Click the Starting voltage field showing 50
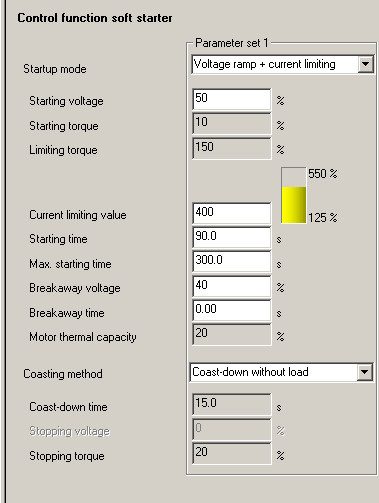 (x=231, y=99)
